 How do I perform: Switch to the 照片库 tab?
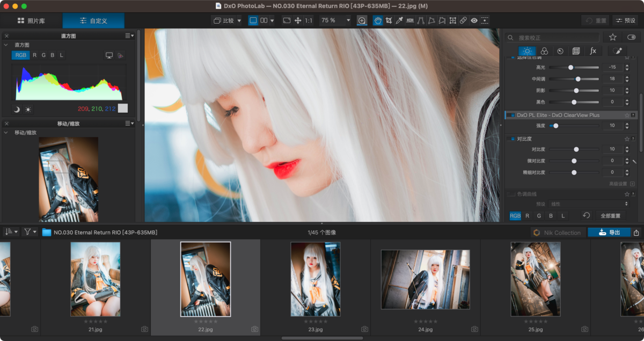click(31, 20)
